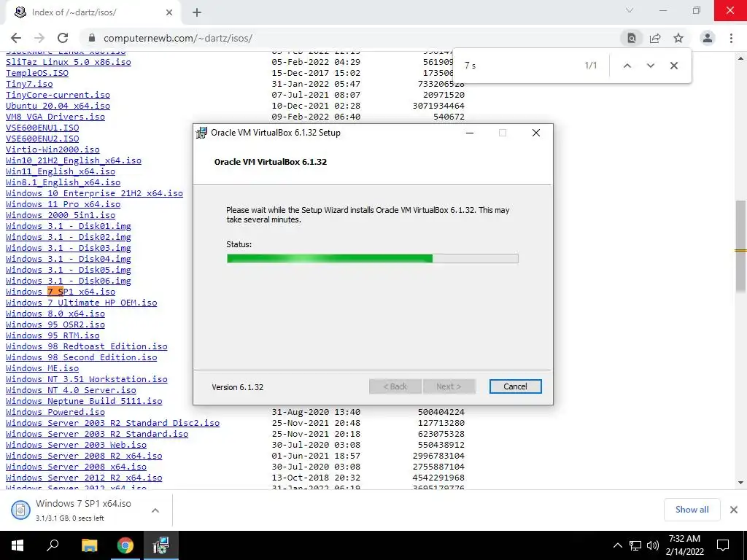Share this page icon
Screen dimensions: 747x560
[x=655, y=38]
